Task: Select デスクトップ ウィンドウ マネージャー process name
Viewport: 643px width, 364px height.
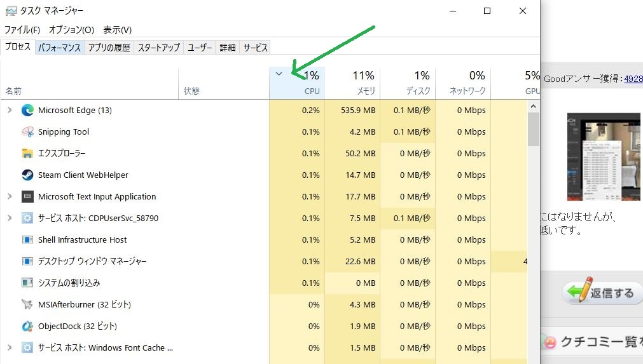Action: point(92,261)
